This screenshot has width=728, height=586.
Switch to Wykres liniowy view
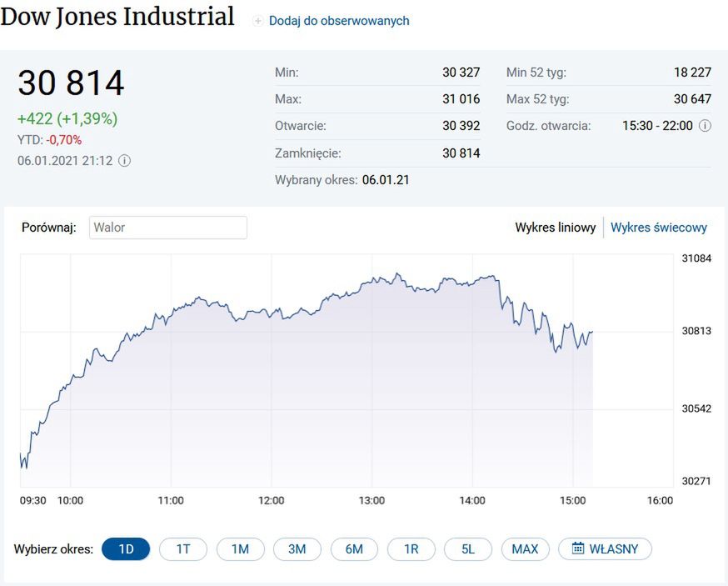click(555, 228)
